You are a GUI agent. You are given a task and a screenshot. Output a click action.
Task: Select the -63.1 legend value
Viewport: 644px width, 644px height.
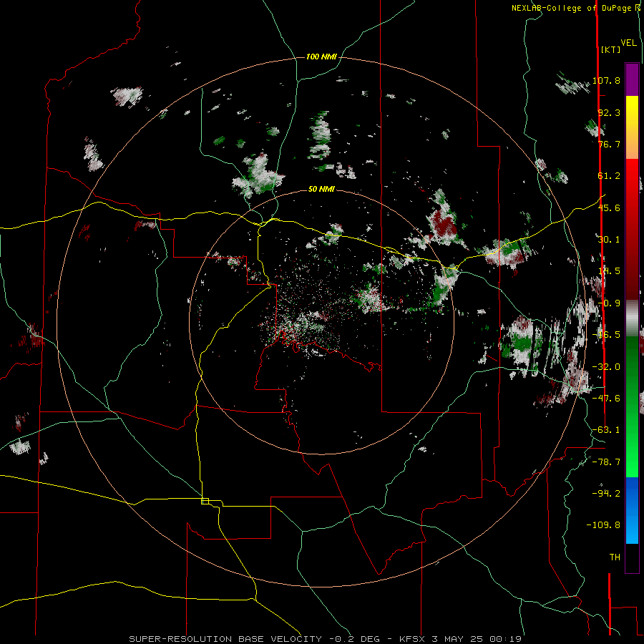[606, 430]
